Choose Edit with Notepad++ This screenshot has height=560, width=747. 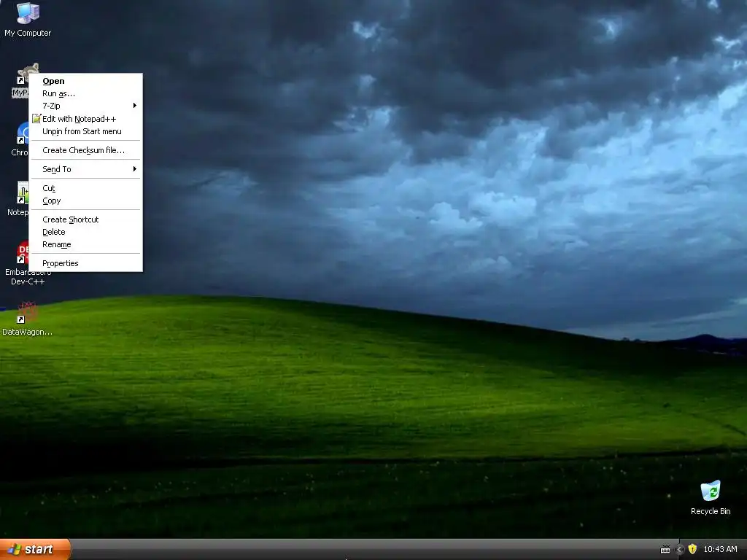86,119
